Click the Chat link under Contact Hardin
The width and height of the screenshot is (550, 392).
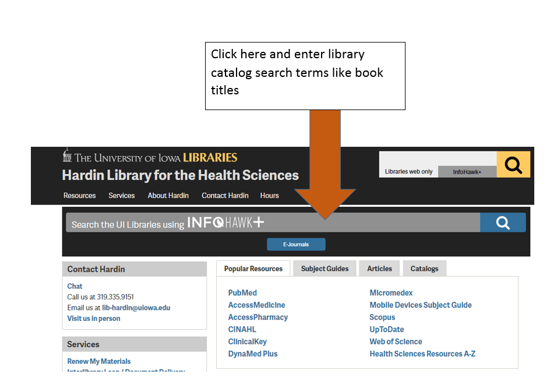coord(75,286)
